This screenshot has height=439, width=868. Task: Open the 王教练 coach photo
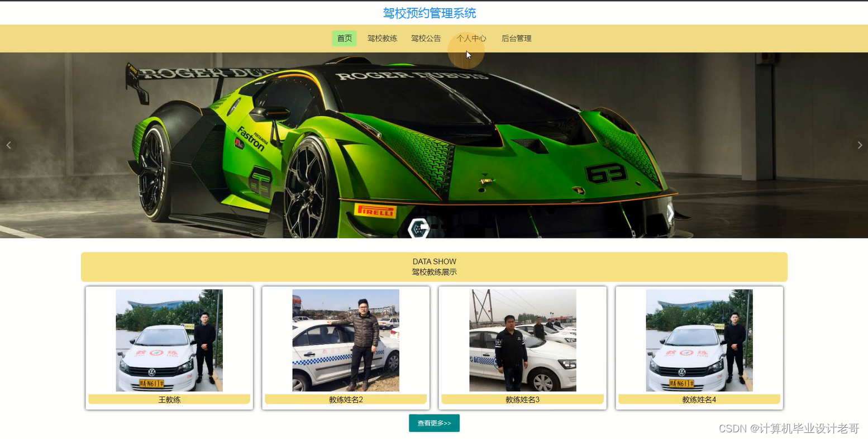pyautogui.click(x=169, y=340)
